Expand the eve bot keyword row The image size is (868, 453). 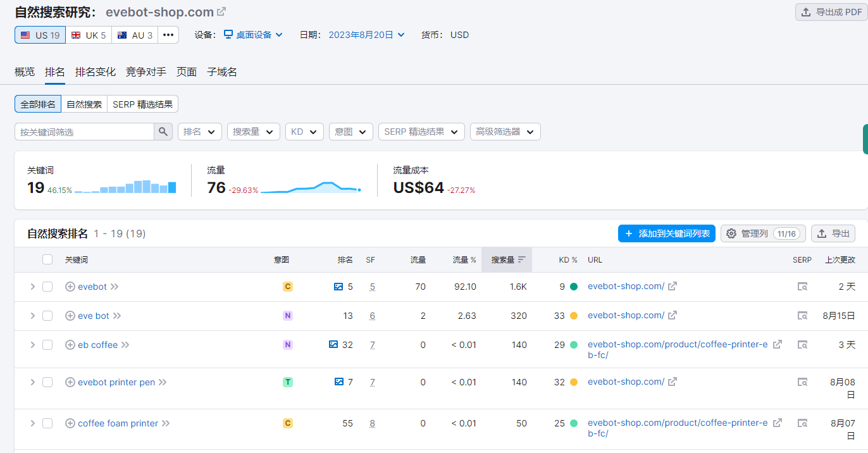coord(32,316)
